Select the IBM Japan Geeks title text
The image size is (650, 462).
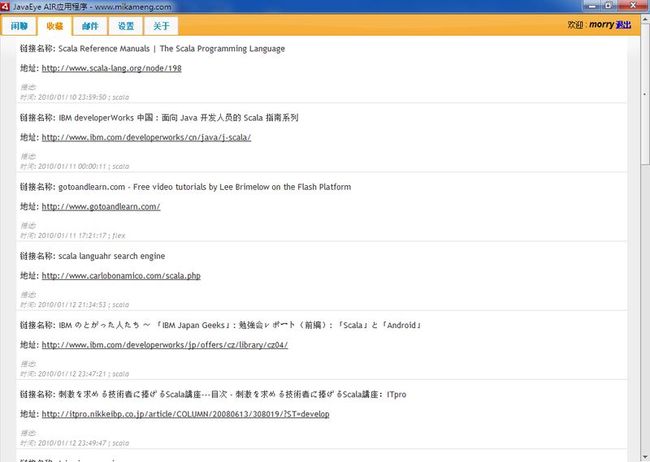240,326
